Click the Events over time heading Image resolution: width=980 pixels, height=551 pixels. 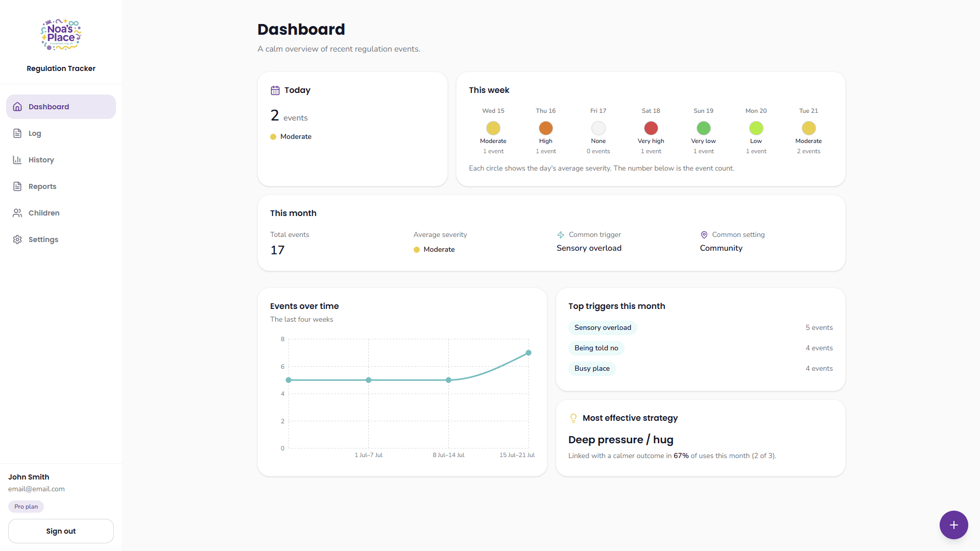pos(304,306)
